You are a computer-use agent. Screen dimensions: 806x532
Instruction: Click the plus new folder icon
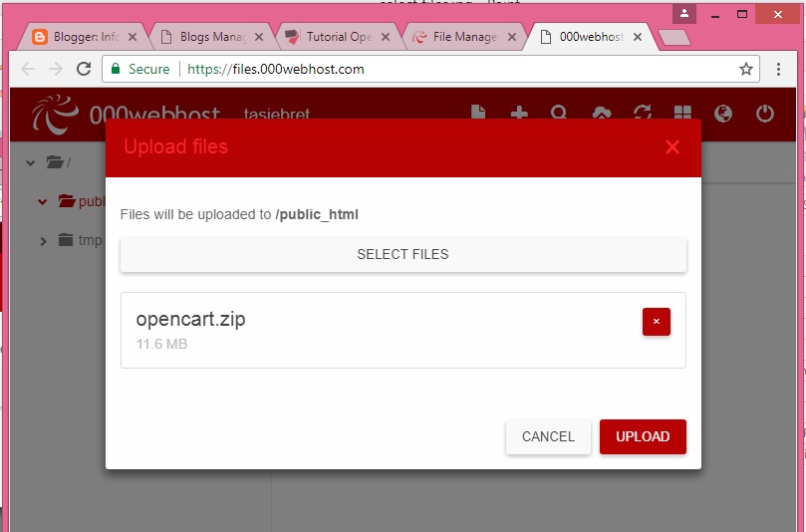pos(519,112)
